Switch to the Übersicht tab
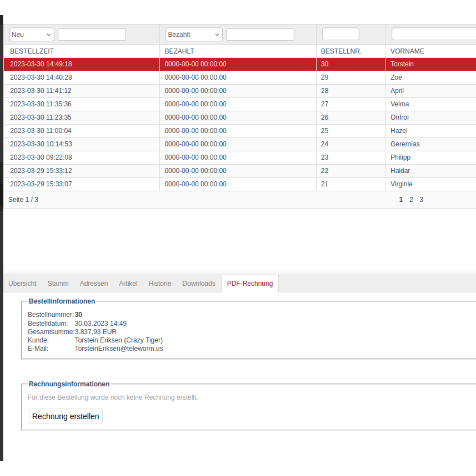The height and width of the screenshot is (476, 476). [x=22, y=283]
